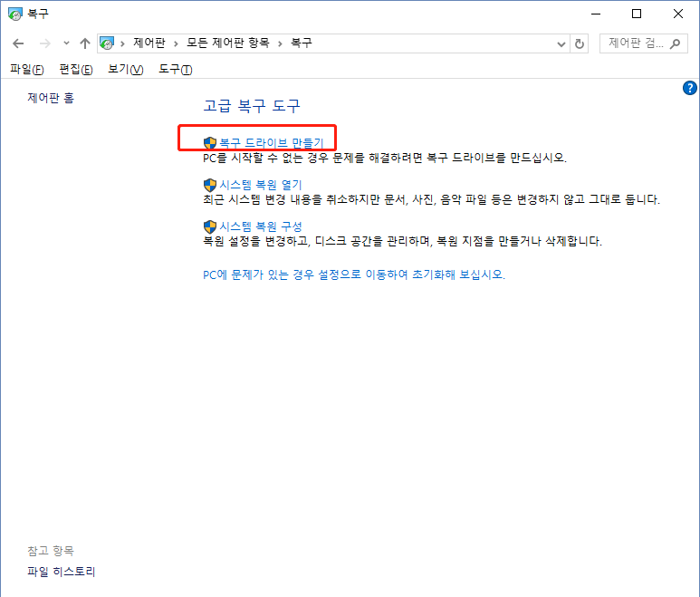Expand the chevron after 제어판 in breadcrumb

pyautogui.click(x=177, y=43)
